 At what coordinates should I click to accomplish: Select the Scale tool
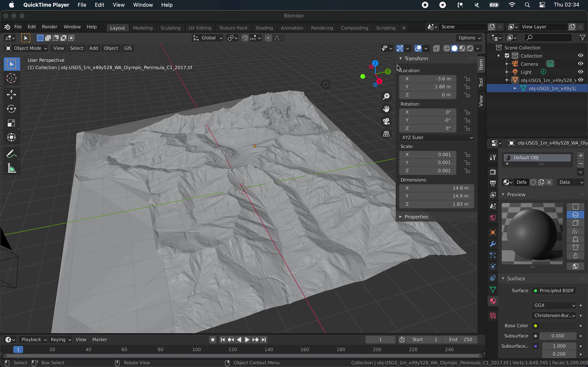point(11,123)
